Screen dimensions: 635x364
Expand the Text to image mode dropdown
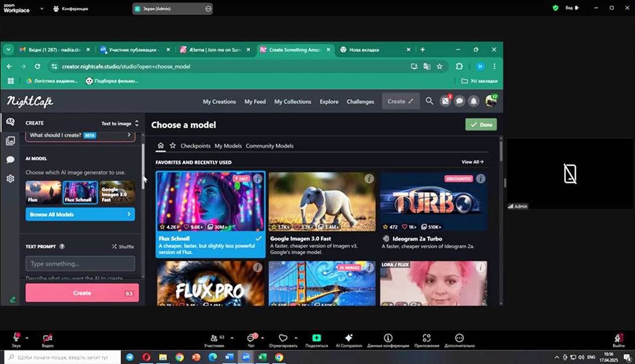coord(120,123)
